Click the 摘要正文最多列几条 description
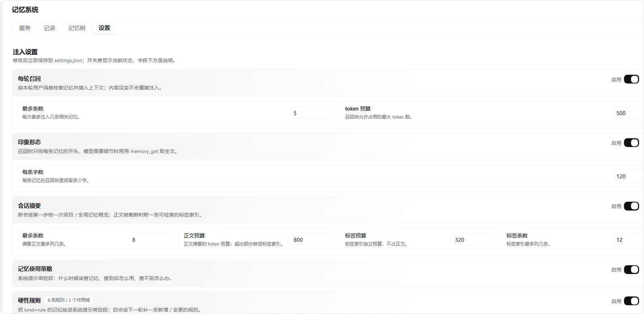 point(44,244)
